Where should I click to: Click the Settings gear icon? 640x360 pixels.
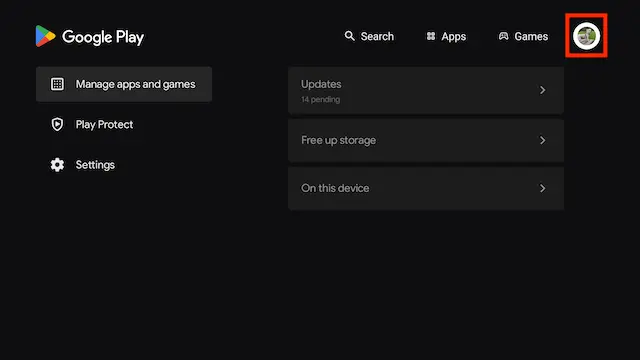pyautogui.click(x=57, y=164)
